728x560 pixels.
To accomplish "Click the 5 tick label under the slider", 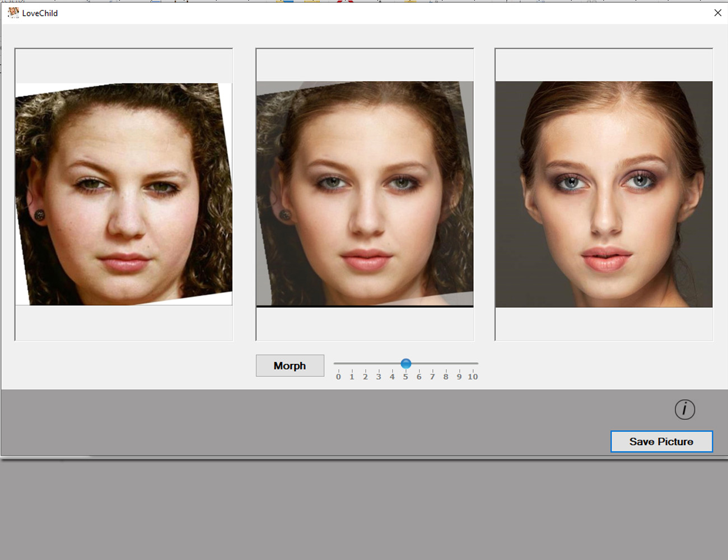I will 405,377.
